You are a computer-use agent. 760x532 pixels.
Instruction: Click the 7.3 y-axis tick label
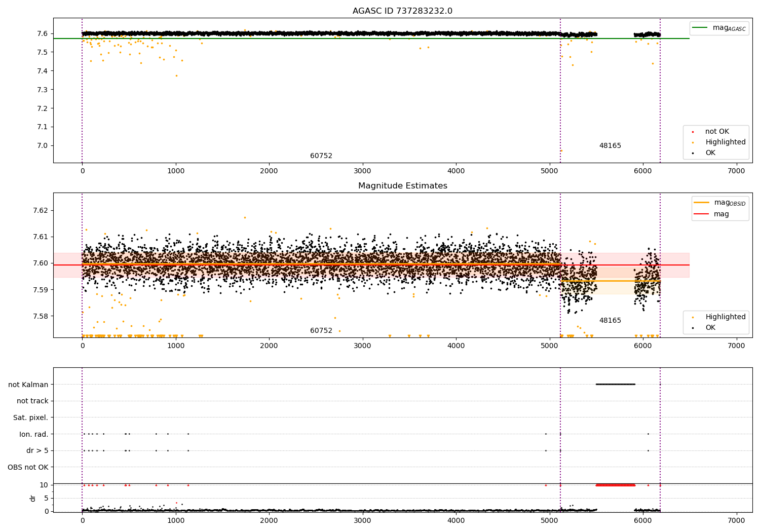[43, 90]
